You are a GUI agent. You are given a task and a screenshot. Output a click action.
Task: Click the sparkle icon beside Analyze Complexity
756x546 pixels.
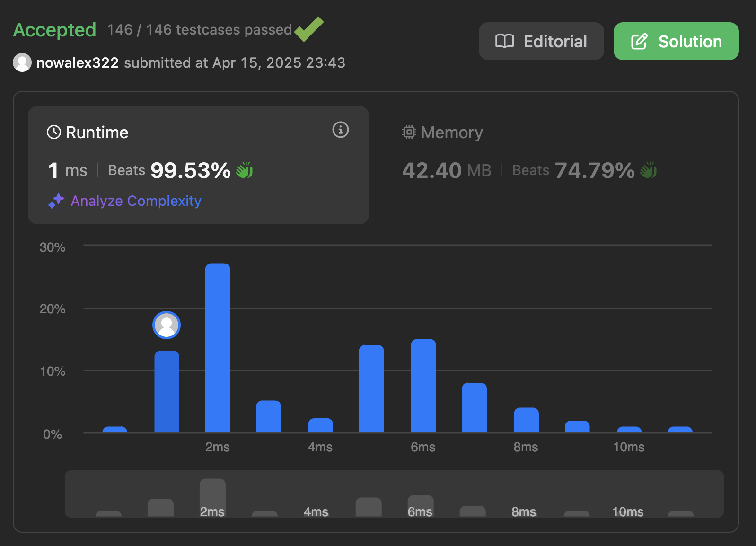tap(56, 201)
